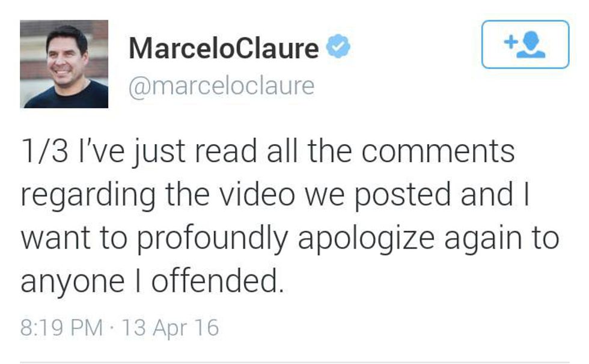The width and height of the screenshot is (589, 364).
Task: Open the @marceloclaure handle link
Action: click(221, 87)
